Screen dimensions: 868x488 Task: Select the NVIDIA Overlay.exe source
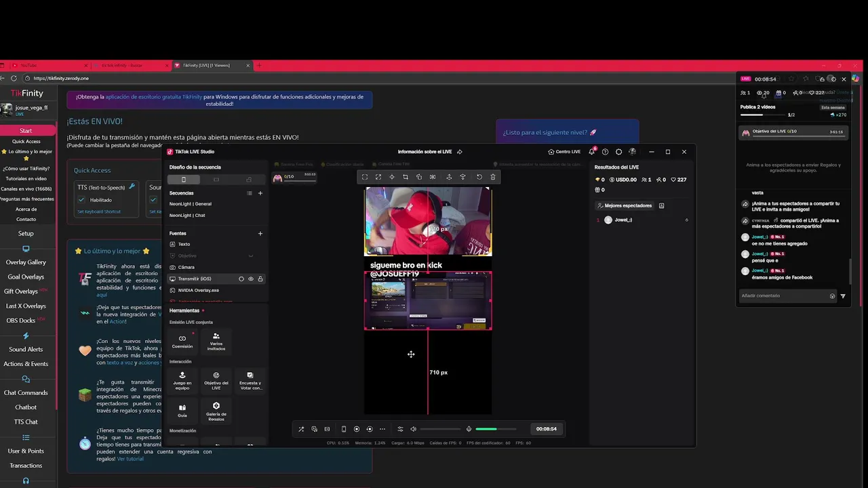click(x=198, y=290)
